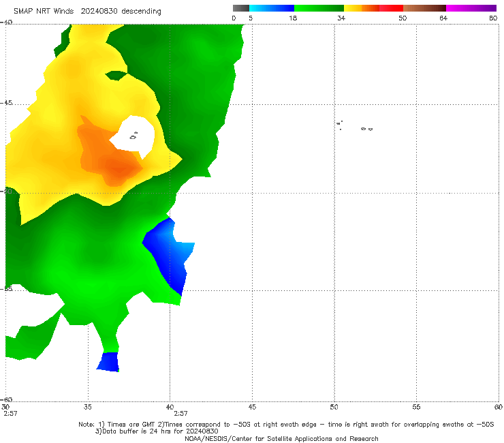The height and width of the screenshot is (443, 504).
Task: Click the island outlines near longitude 50
Action: coord(339,125)
